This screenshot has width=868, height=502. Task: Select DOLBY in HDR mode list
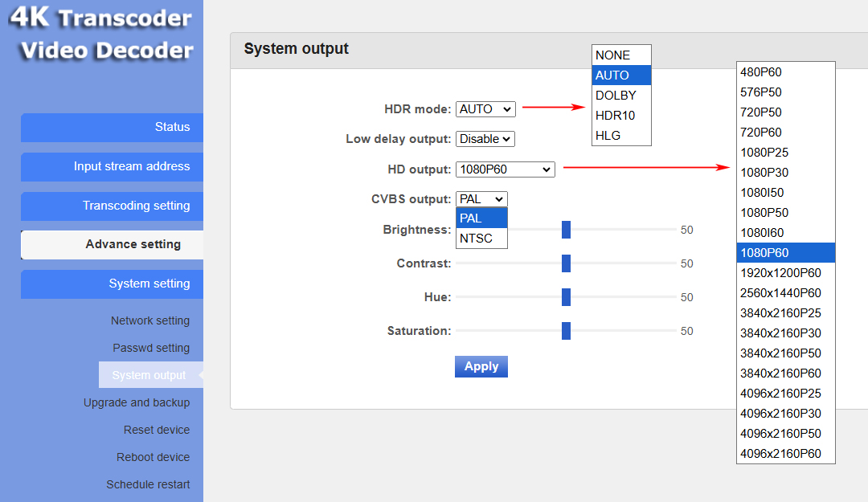coord(621,96)
